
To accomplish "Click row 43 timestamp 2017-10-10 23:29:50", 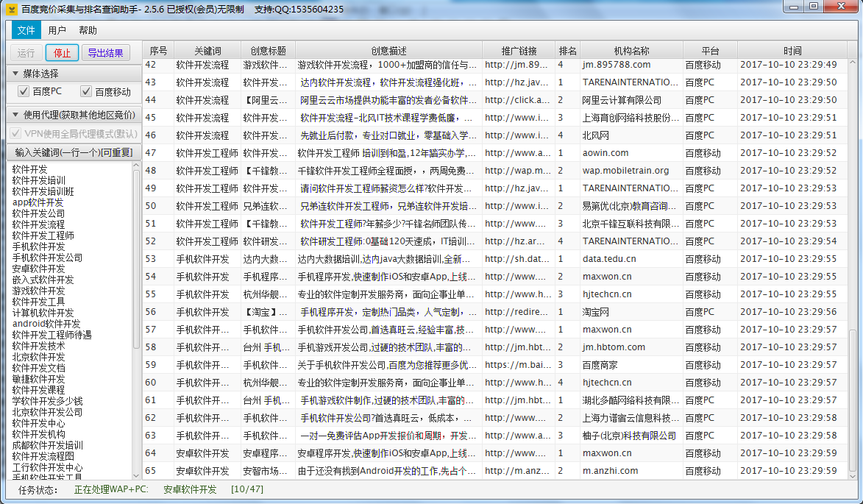I will (788, 82).
